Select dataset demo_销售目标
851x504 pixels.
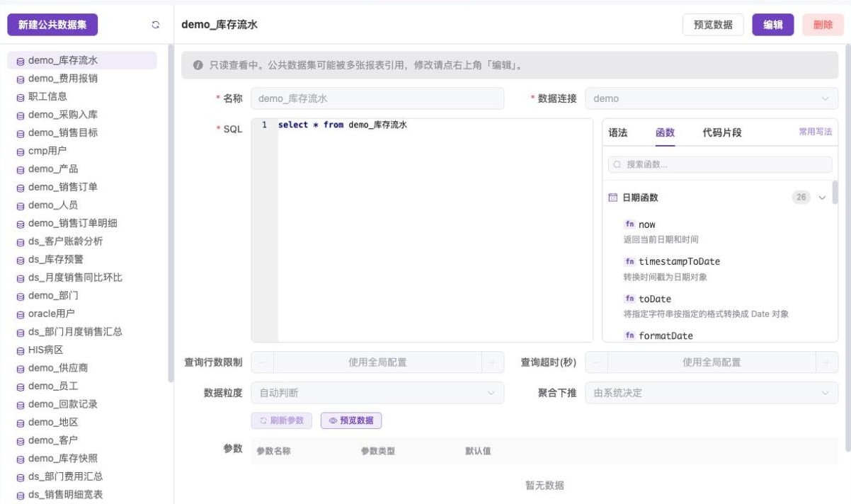point(82,133)
